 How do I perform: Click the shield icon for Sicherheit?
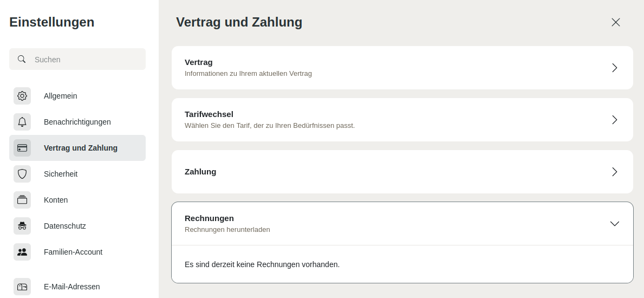pos(22,174)
